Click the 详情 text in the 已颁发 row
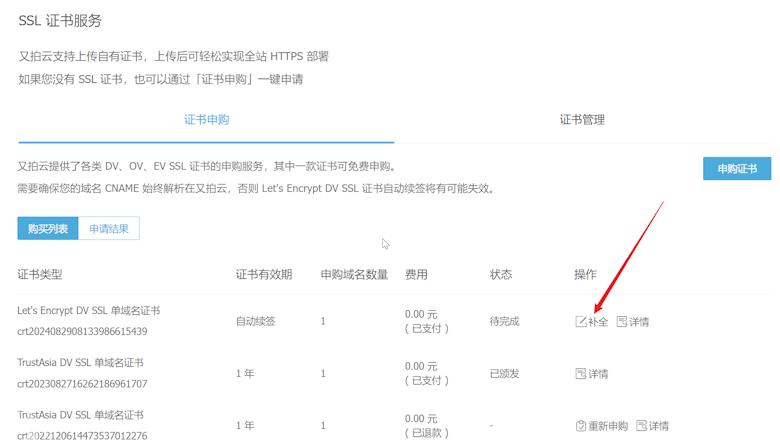 point(598,374)
